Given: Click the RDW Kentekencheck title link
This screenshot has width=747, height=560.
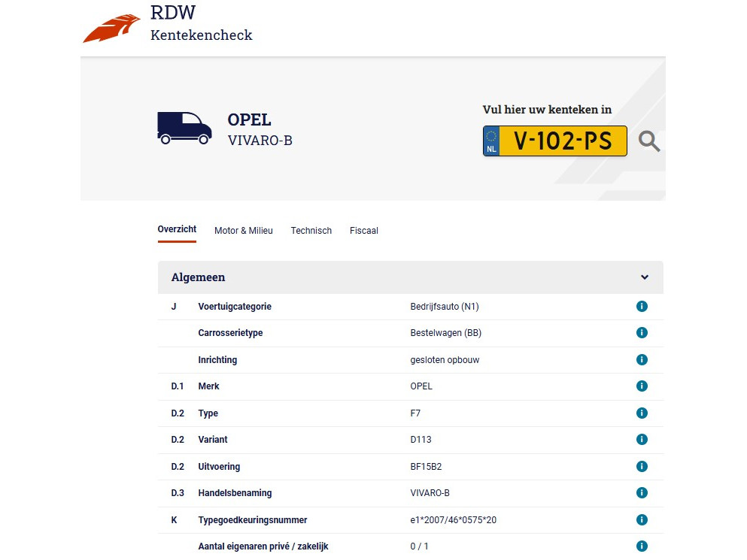Looking at the screenshot, I should click(x=201, y=24).
